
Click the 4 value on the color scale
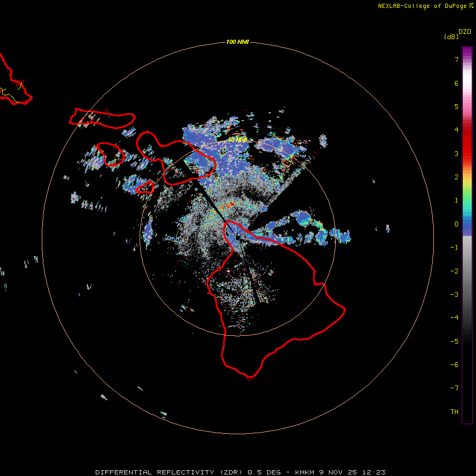tap(456, 130)
